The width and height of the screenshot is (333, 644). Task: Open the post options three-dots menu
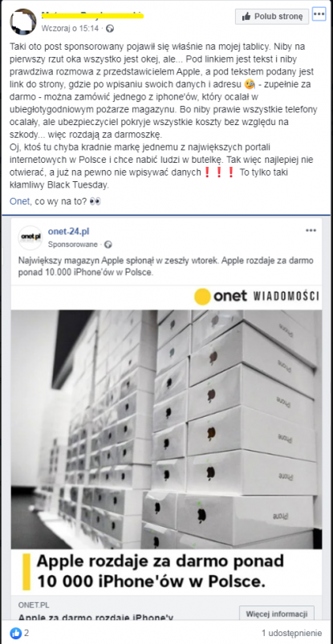point(319,15)
